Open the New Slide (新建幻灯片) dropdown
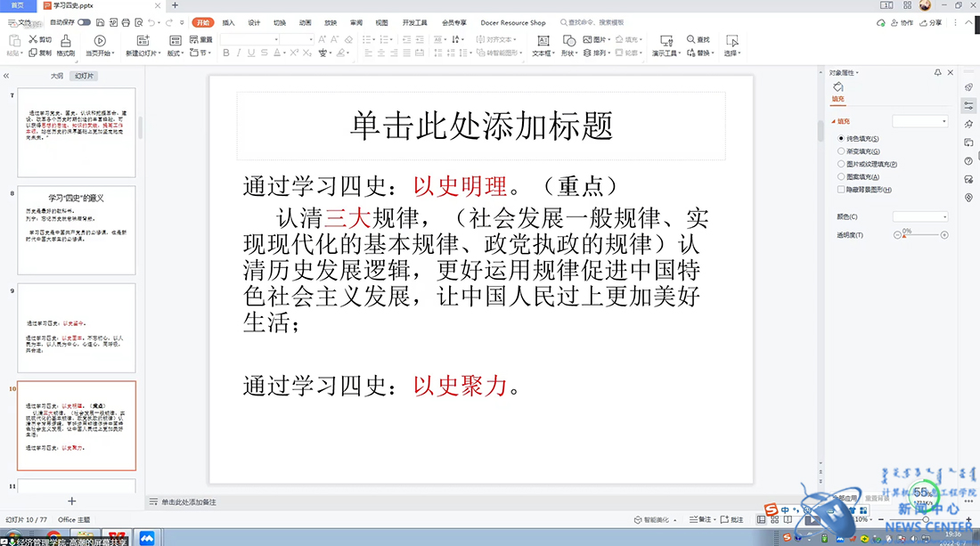980x546 pixels. click(x=143, y=53)
